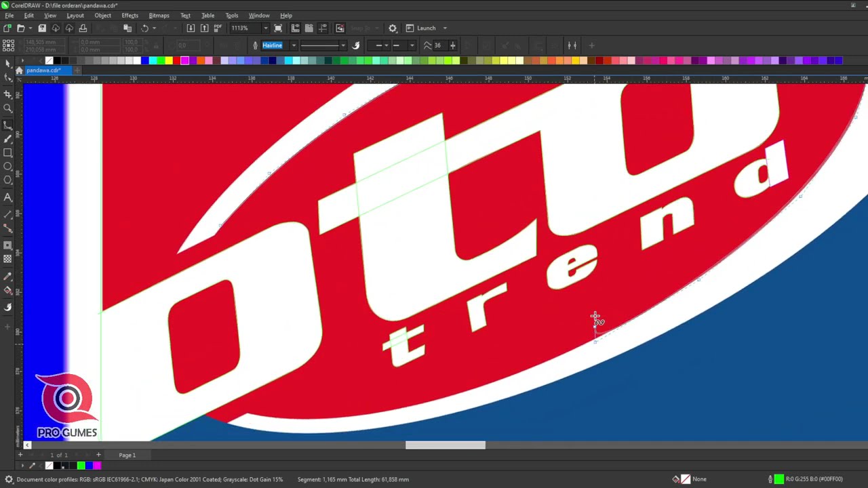Select the Parallel Dimension line tool

[7, 214]
